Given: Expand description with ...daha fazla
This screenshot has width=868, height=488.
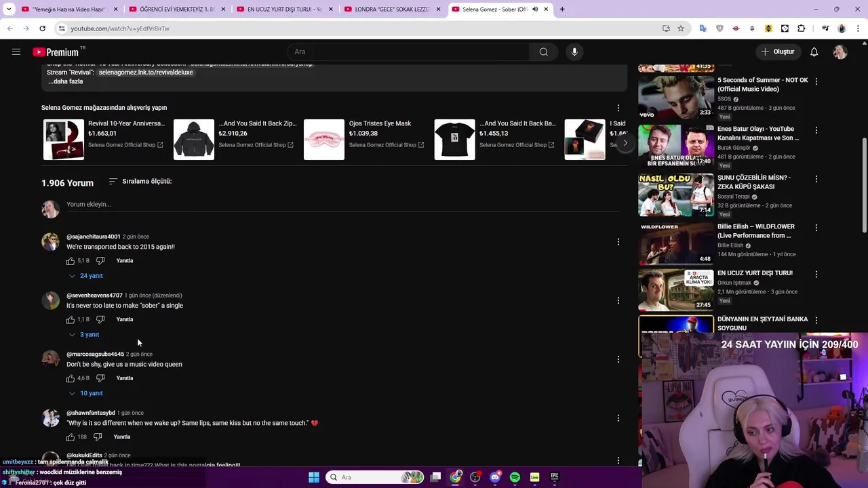Looking at the screenshot, I should pos(65,81).
